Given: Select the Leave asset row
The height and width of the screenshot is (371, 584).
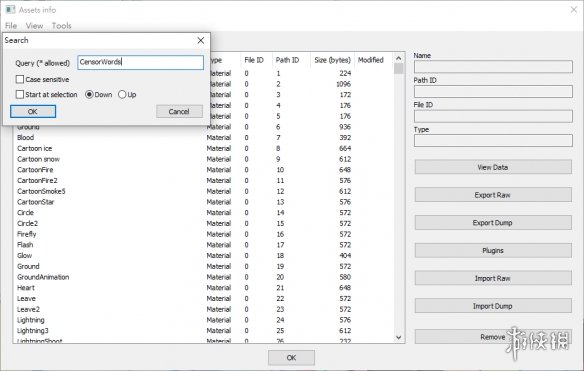Looking at the screenshot, I should click(x=203, y=299).
